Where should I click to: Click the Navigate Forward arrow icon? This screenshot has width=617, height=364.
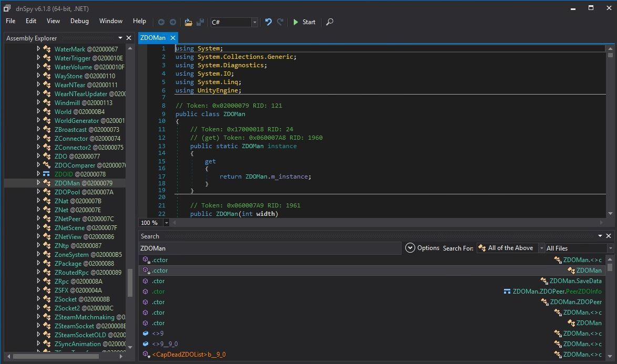tap(172, 22)
